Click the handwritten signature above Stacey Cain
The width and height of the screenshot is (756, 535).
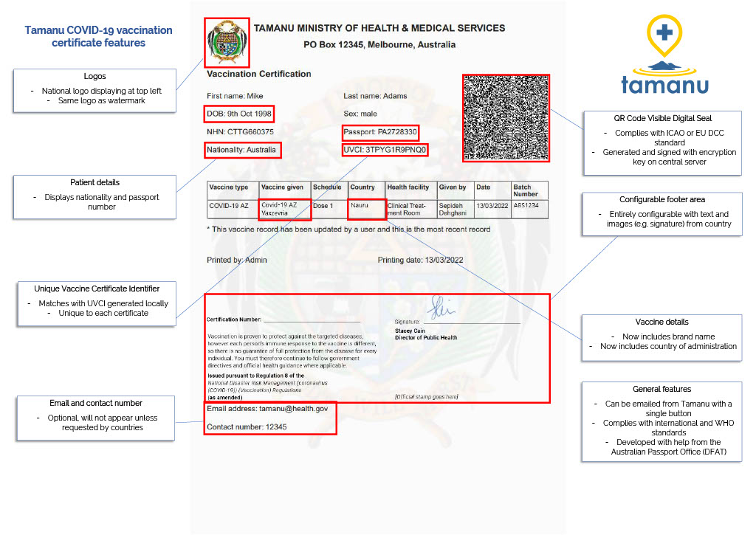441,307
